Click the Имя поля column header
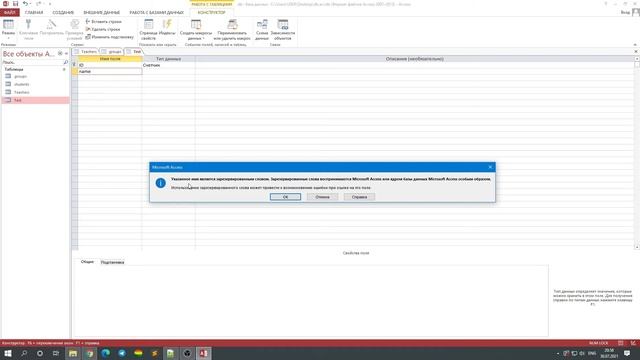This screenshot has width=640, height=360. tap(110, 59)
